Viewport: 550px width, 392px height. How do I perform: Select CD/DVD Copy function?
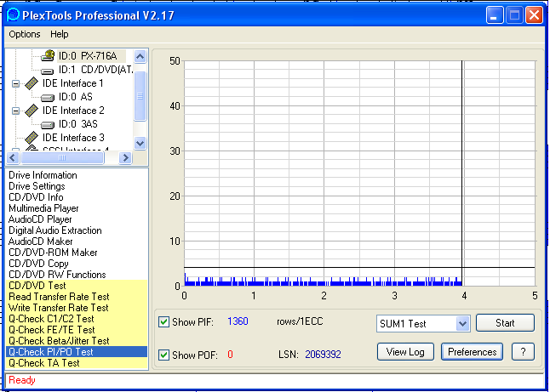tap(38, 264)
